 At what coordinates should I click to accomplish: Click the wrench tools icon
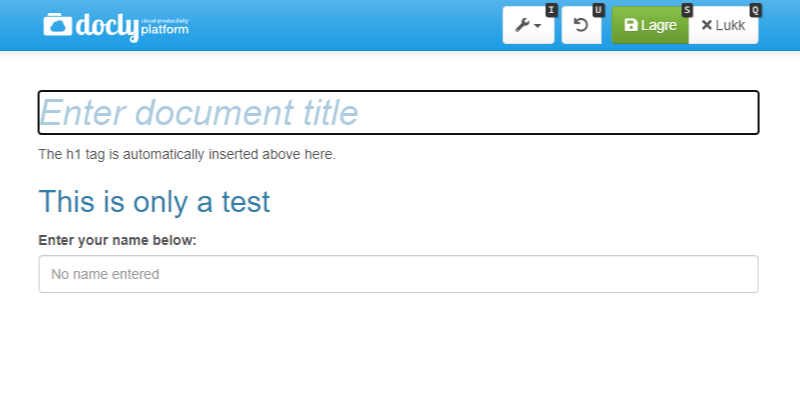pyautogui.click(x=522, y=25)
